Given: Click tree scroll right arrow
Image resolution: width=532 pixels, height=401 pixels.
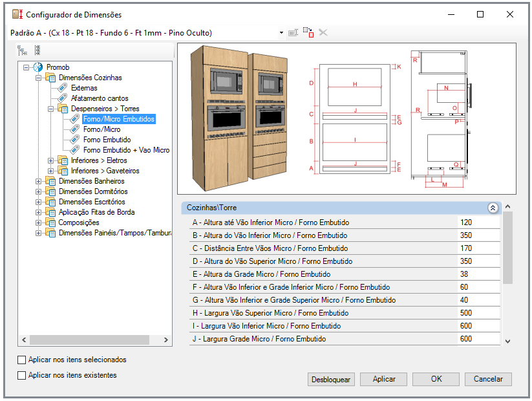Looking at the screenshot, I should point(166,340).
